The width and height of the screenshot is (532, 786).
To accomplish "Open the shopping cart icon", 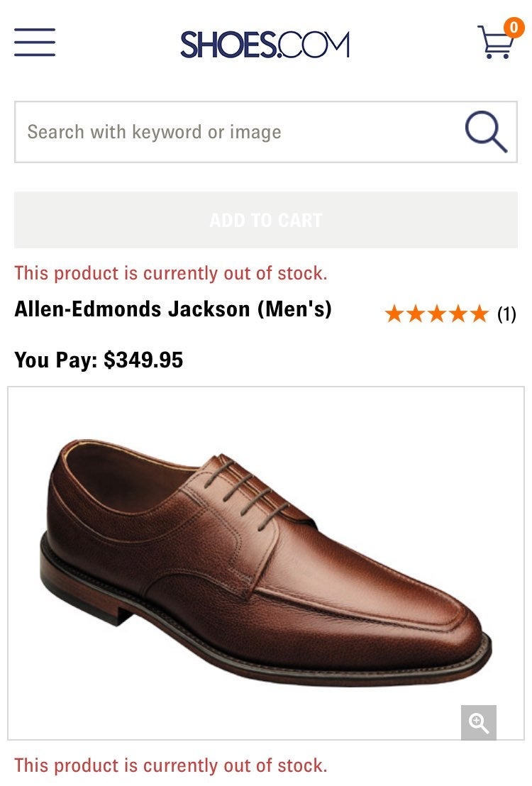I will (x=495, y=42).
